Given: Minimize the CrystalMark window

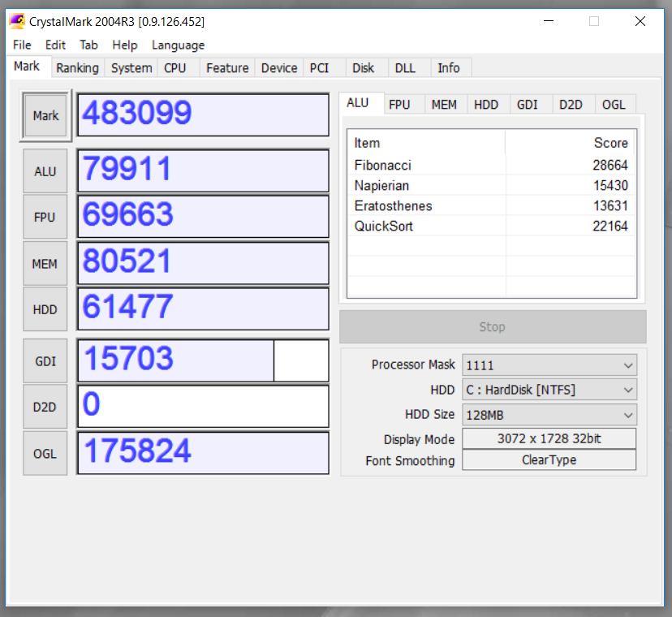Looking at the screenshot, I should (549, 21).
